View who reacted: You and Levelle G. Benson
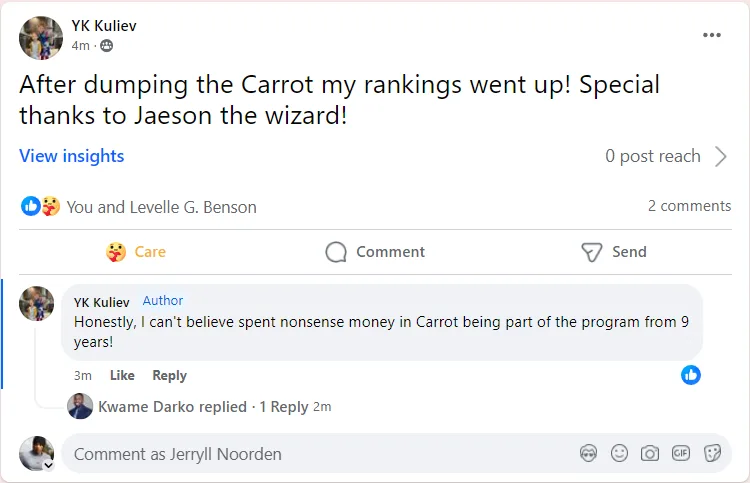The image size is (750, 483). [161, 207]
